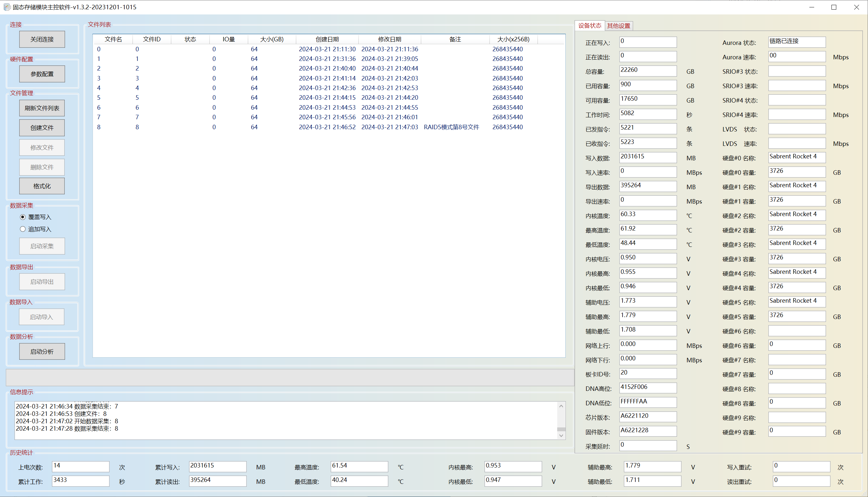Image resolution: width=868 pixels, height=497 pixels.
Task: Click the IO量 column header
Action: (229, 39)
